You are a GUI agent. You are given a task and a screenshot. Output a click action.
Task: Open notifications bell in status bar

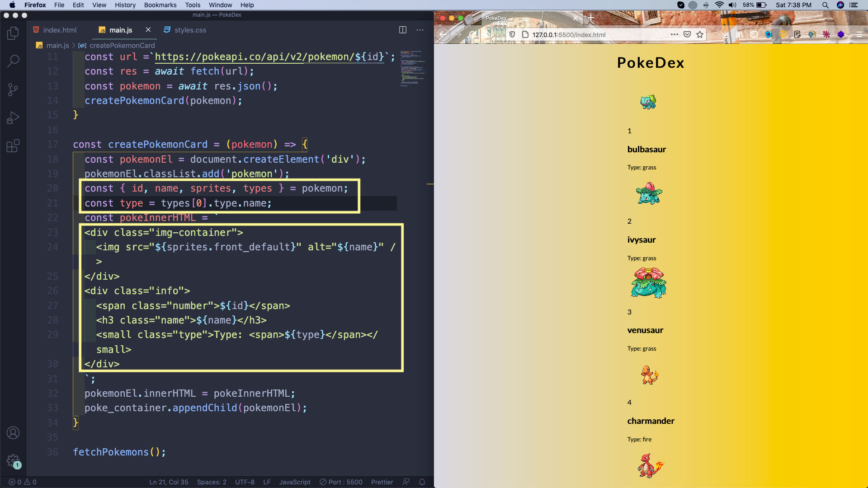422,482
